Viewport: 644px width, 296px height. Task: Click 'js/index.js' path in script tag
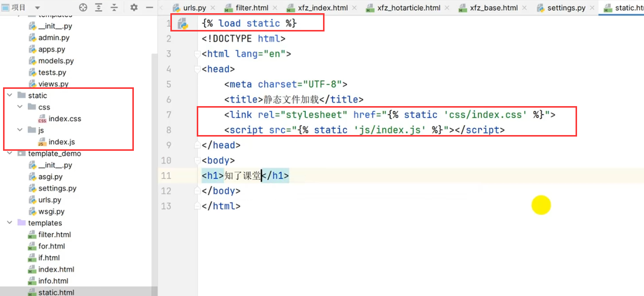(389, 130)
